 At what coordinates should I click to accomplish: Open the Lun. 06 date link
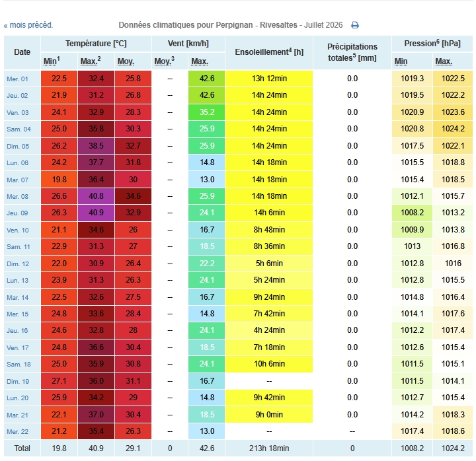pos(17,163)
